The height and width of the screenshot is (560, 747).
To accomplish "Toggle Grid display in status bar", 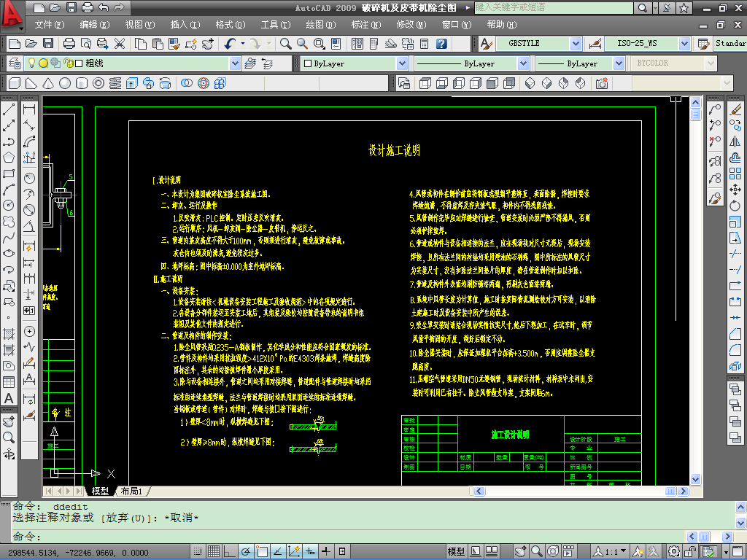I will point(214,551).
